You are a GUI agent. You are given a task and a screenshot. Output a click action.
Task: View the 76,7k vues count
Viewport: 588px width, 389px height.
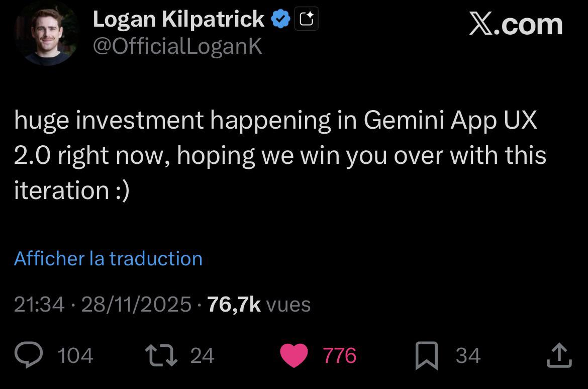click(258, 304)
